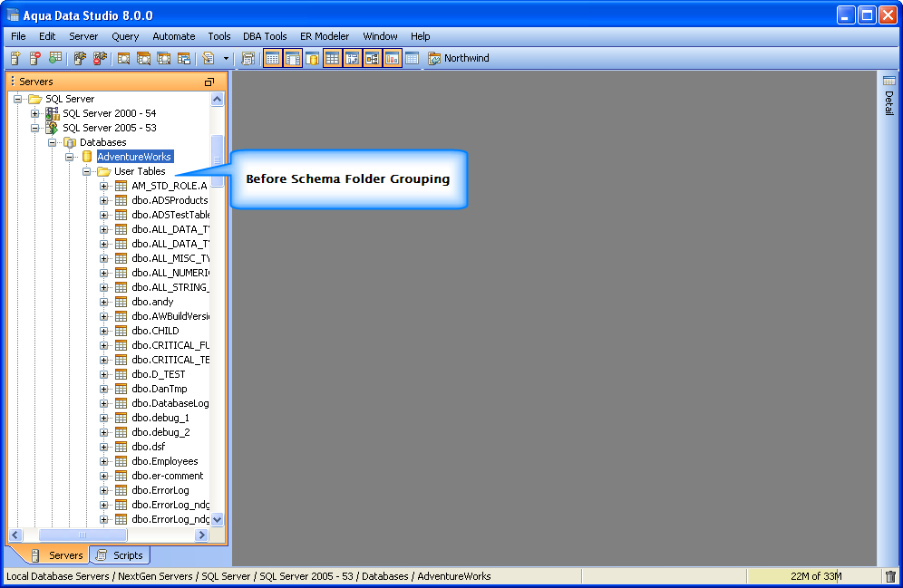Click the SQL Server 2000 - 54 server icon
This screenshot has height=588, width=903.
tap(53, 113)
